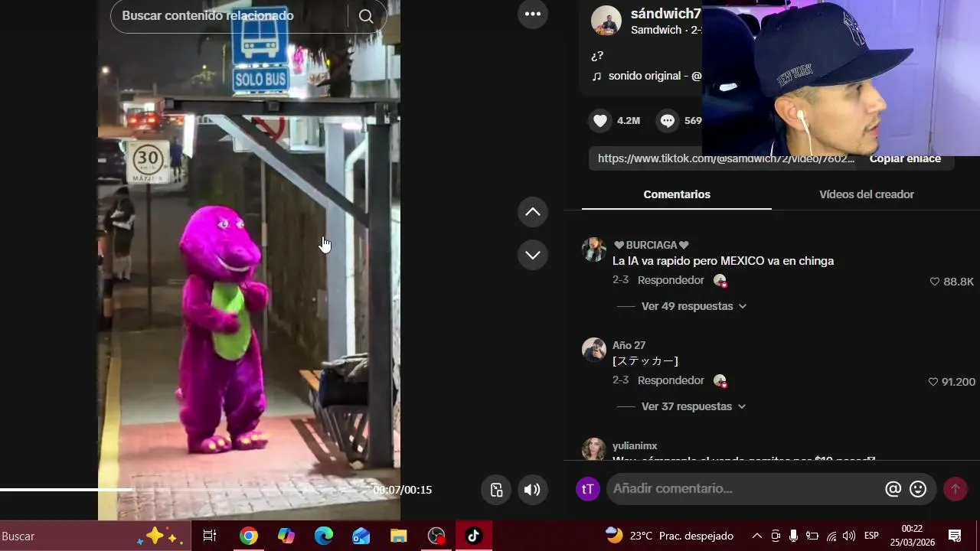Screen dimensions: 980x551
Task: Click the microphone tray icon
Action: click(x=793, y=536)
